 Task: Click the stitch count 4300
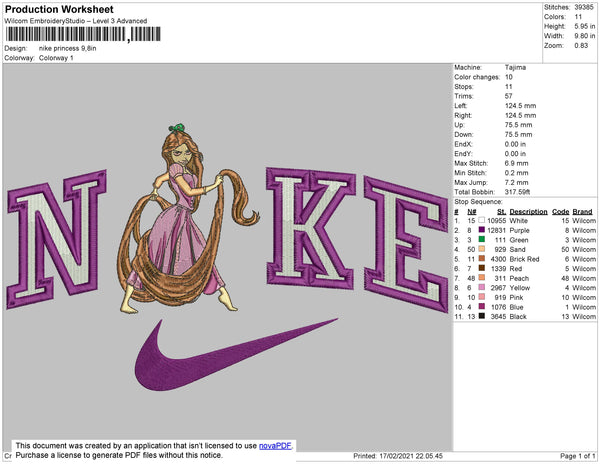[498, 259]
